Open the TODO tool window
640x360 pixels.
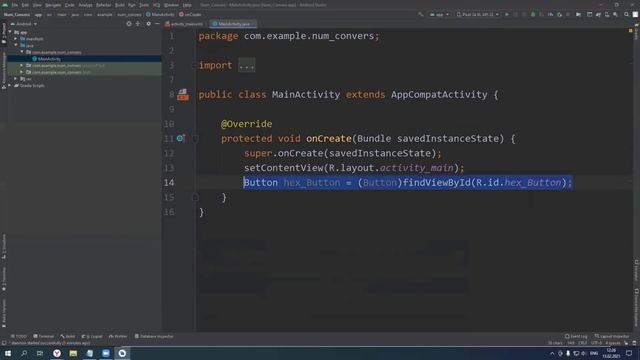[19, 336]
